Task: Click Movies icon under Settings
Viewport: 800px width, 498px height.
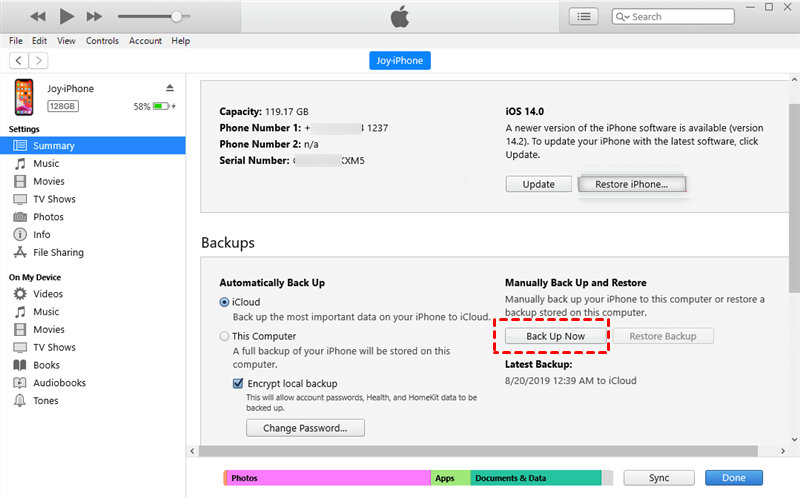Action: (x=20, y=181)
